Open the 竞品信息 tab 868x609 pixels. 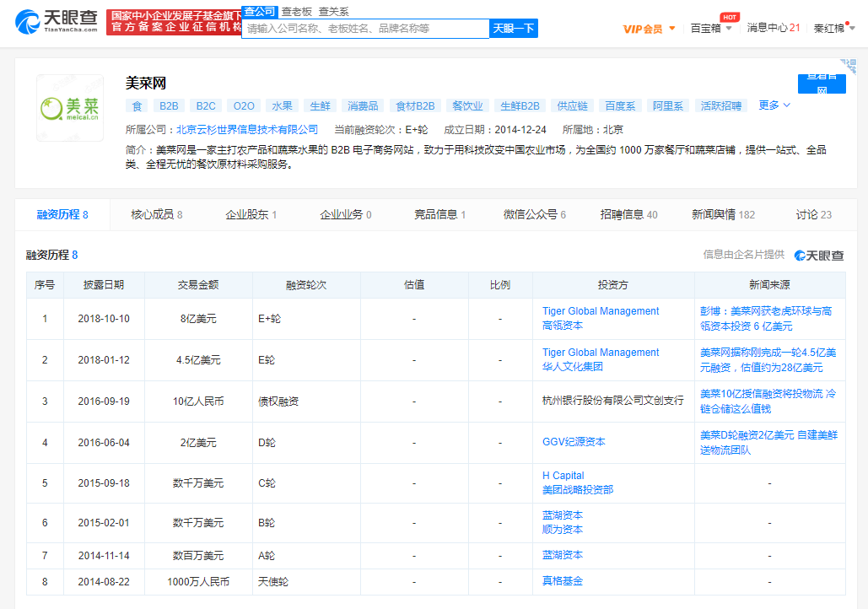[x=440, y=215]
